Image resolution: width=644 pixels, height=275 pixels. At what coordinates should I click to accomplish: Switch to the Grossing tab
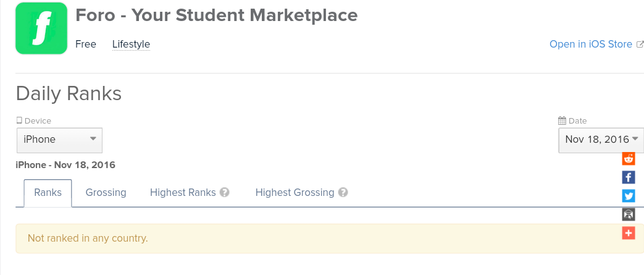106,193
